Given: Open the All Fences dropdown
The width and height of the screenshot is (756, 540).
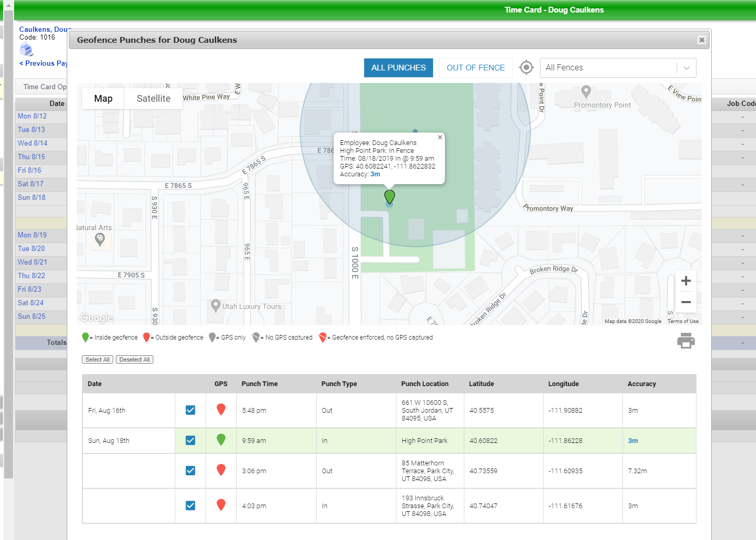Looking at the screenshot, I should pyautogui.click(x=618, y=67).
